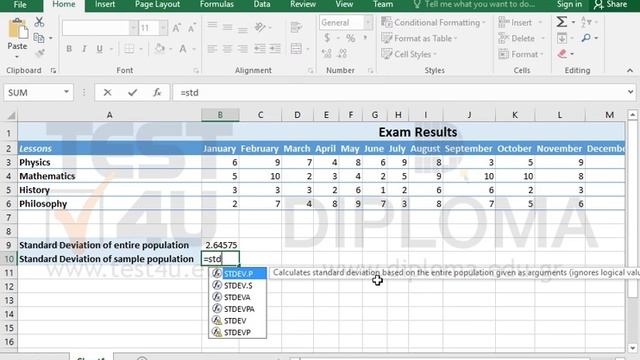Toggle Center alignment
The image size is (640, 360).
(227, 49)
